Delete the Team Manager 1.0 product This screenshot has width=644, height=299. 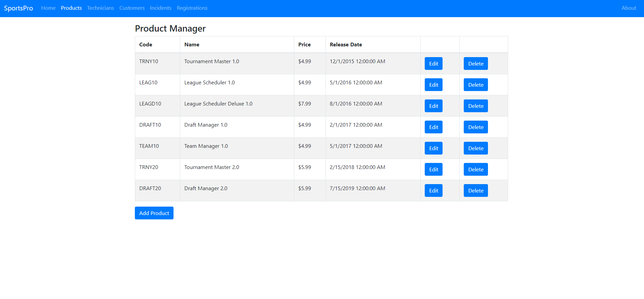pyautogui.click(x=476, y=148)
